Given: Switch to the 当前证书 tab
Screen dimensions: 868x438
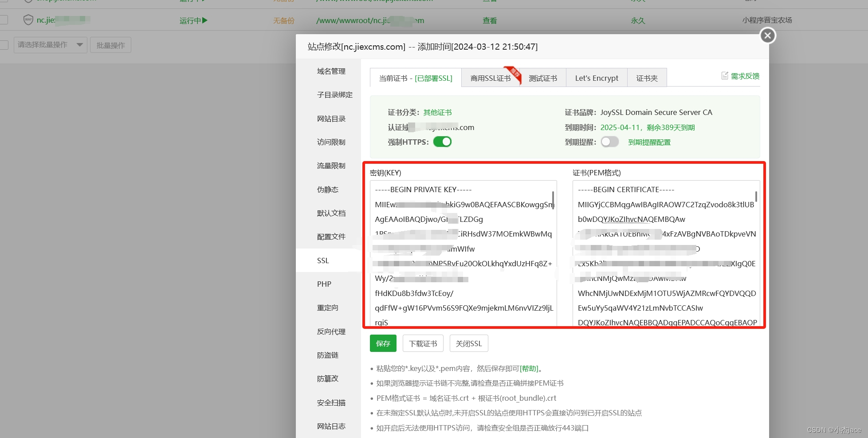Looking at the screenshot, I should click(416, 78).
